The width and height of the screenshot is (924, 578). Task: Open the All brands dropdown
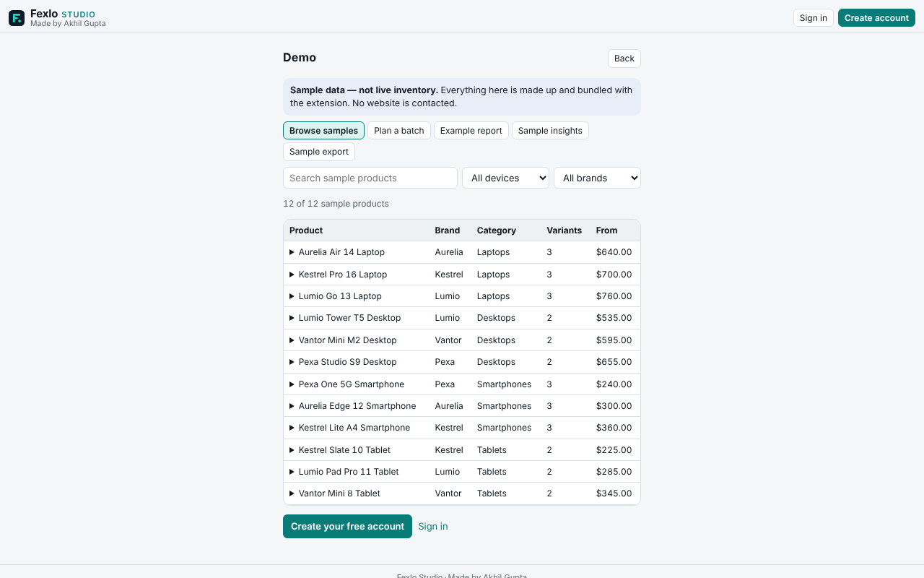click(x=597, y=178)
